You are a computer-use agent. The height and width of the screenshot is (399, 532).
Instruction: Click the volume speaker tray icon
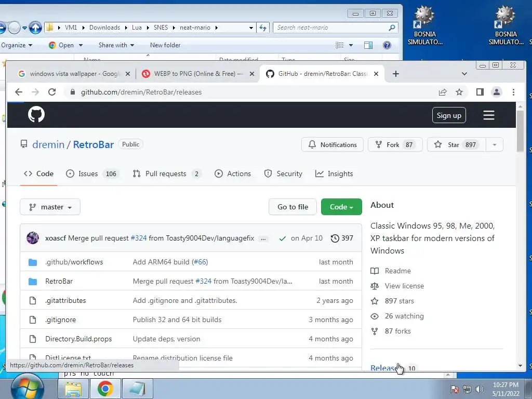pyautogui.click(x=480, y=389)
